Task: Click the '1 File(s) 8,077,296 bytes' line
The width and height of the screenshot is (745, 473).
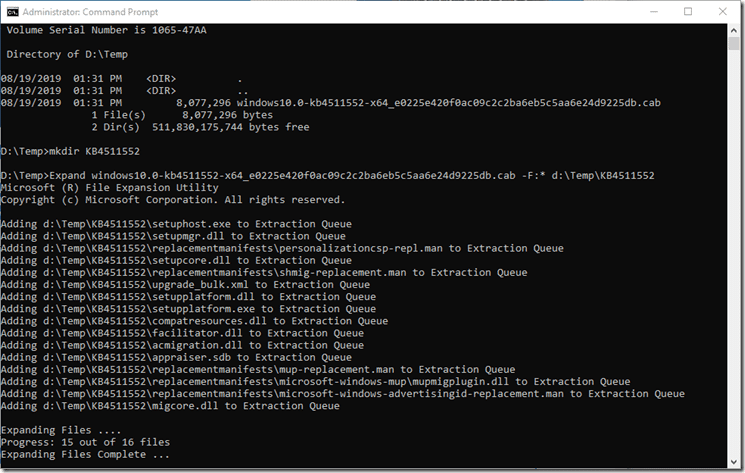Action: click(x=182, y=115)
